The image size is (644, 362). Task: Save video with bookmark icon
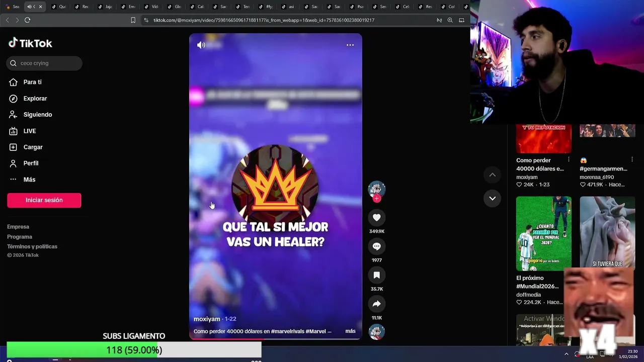[376, 275]
